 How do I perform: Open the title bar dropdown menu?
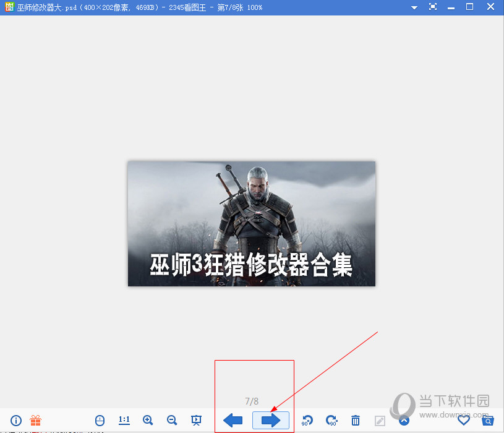pos(414,7)
